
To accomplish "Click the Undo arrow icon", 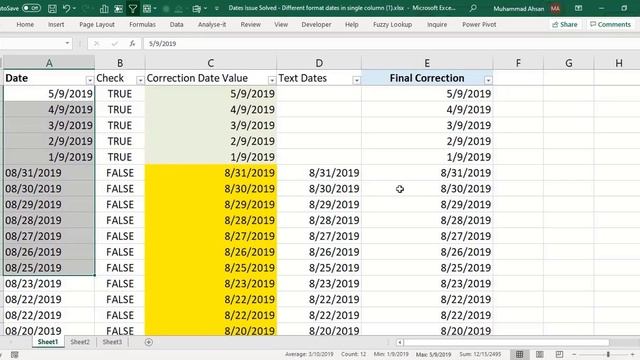I will coord(66,8).
